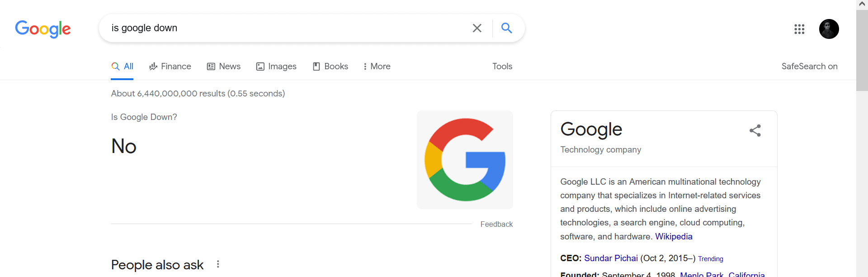Expand the More search categories menu

[x=377, y=66]
